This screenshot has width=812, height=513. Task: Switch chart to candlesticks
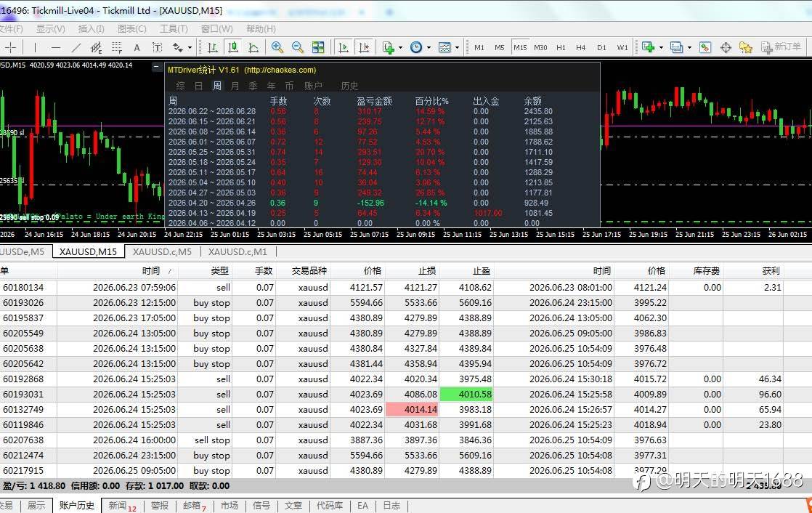coord(233,48)
